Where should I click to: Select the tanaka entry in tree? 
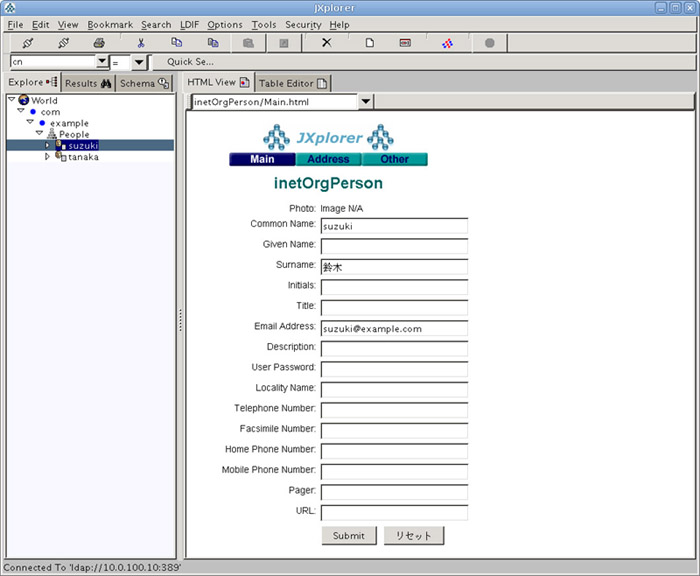click(83, 157)
